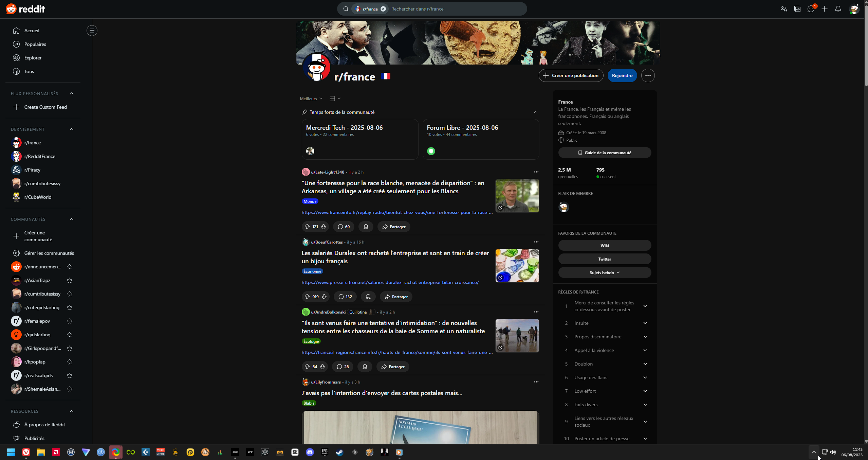
Task: Click the translate icon in the header
Action: tap(784, 9)
